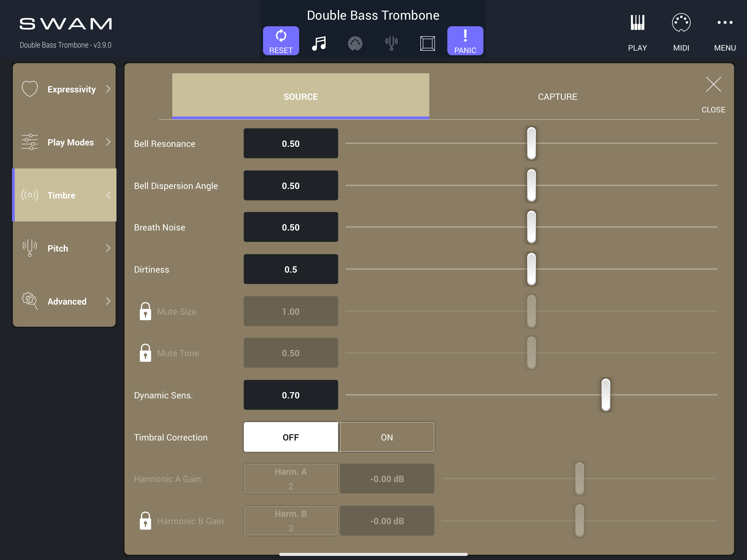747x560 pixels.
Task: Click the Dynamic Sens. label
Action: (x=164, y=395)
